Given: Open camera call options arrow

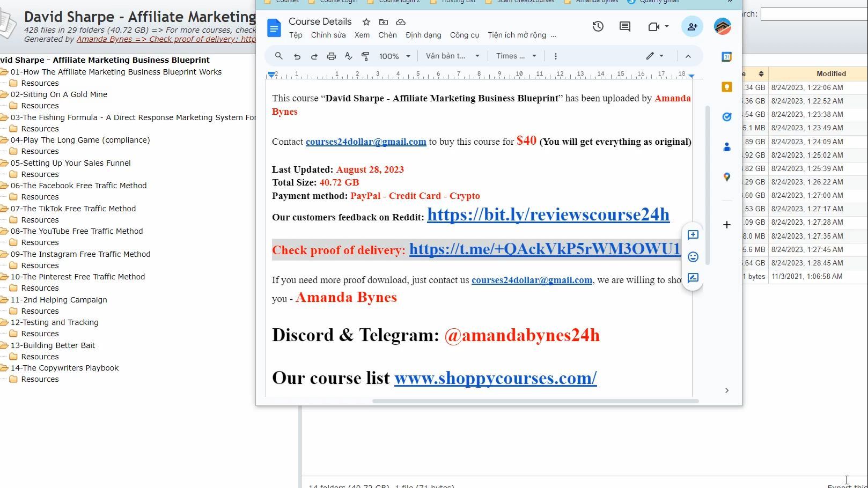Looking at the screenshot, I should (x=667, y=26).
